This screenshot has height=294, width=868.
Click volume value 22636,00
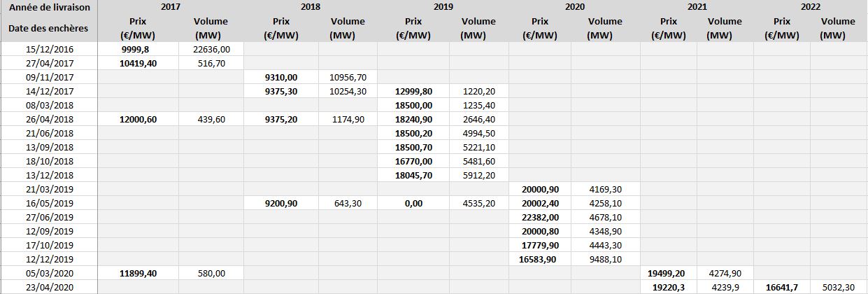211,49
